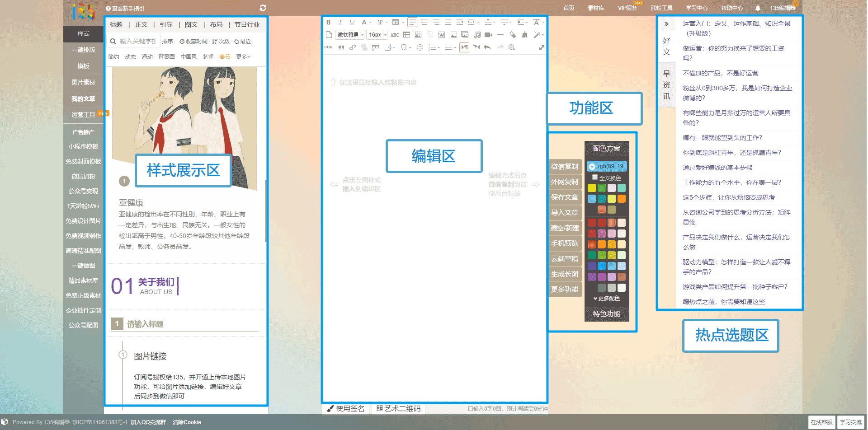Import a Word document via W icon
868x430 pixels.
[x=442, y=35]
